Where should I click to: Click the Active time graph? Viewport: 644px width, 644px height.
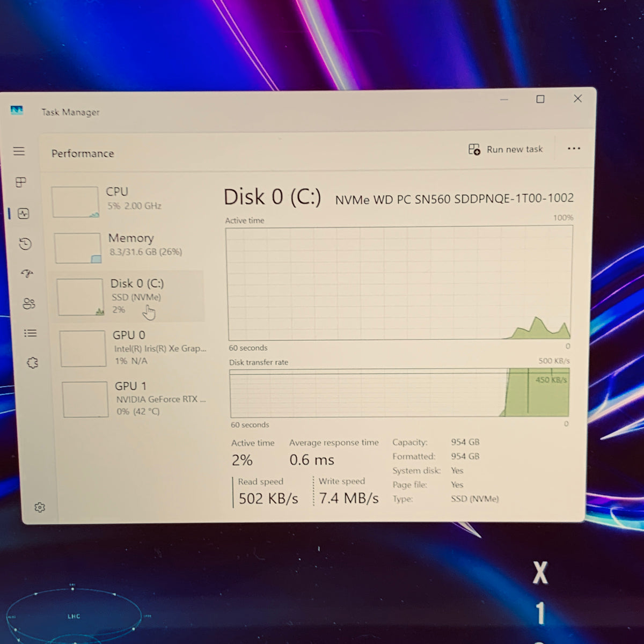pos(399,283)
